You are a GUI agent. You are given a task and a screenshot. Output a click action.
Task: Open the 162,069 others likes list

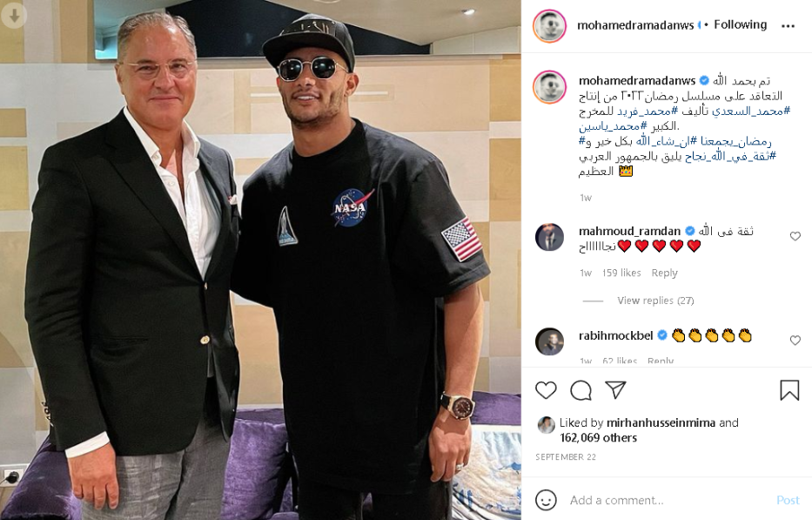[x=599, y=438]
